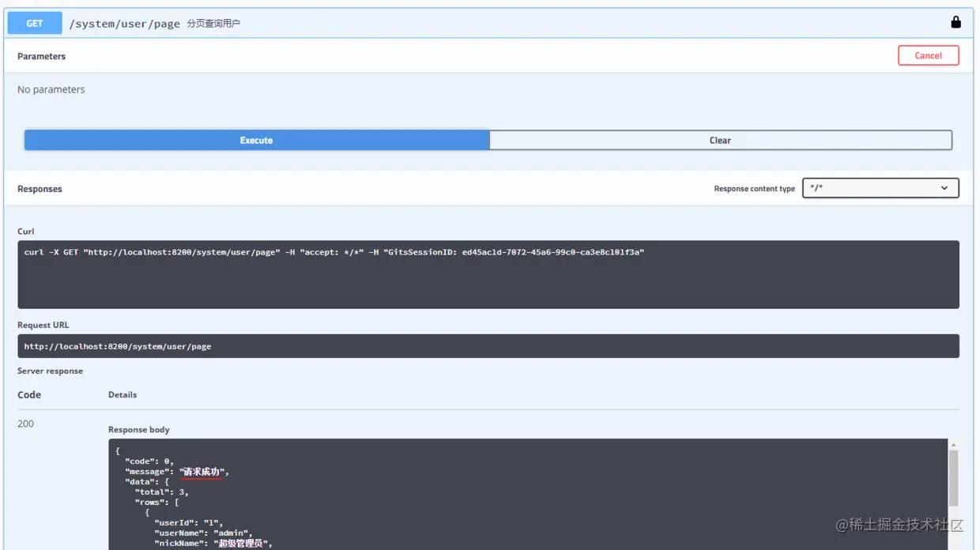
Task: Click the chevron on content type select
Action: click(x=944, y=188)
